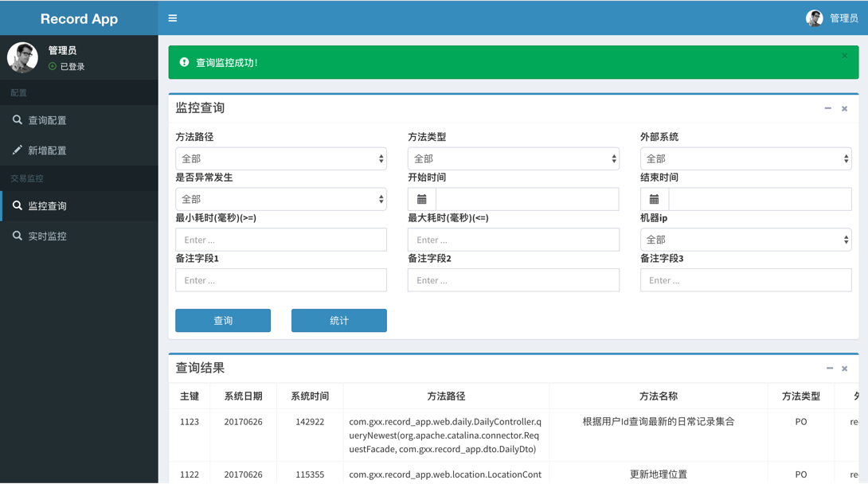The image size is (868, 484).
Task: Collapse the 监控查询 panel
Action: [827, 108]
